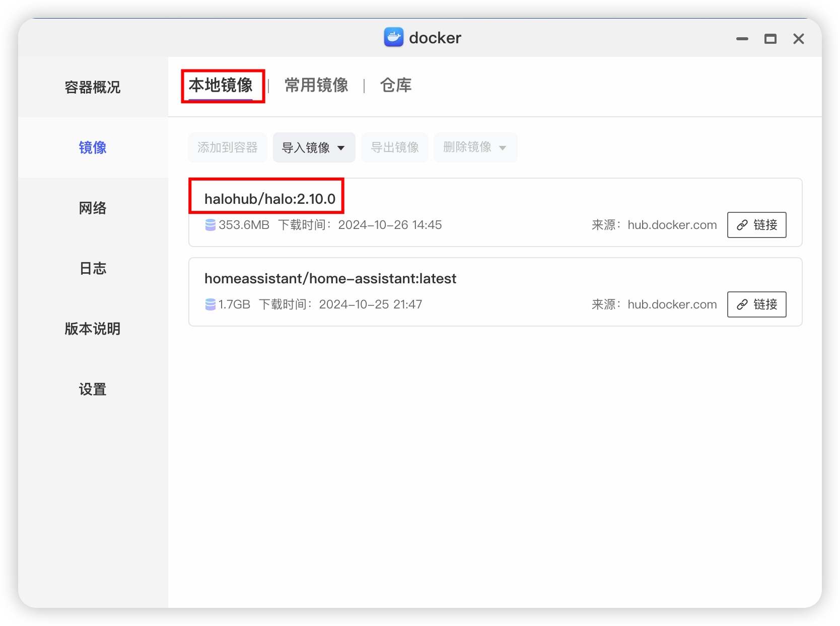Screen dimensions: 840x626
Task: Expand the 导入镜像 dropdown arrow
Action: coord(341,148)
